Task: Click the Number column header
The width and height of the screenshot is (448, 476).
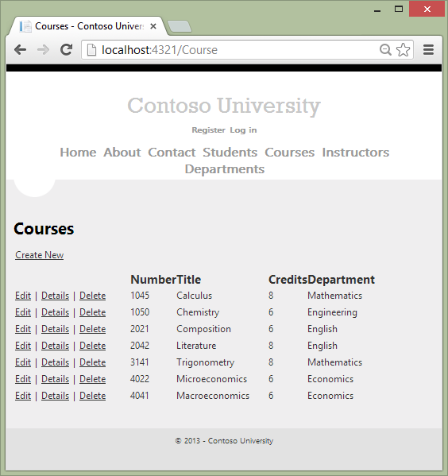Action: tap(153, 280)
